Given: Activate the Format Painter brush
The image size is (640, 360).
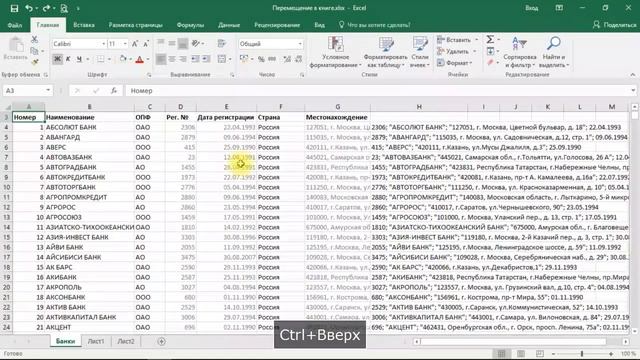Looking at the screenshot, I should pyautogui.click(x=34, y=62).
